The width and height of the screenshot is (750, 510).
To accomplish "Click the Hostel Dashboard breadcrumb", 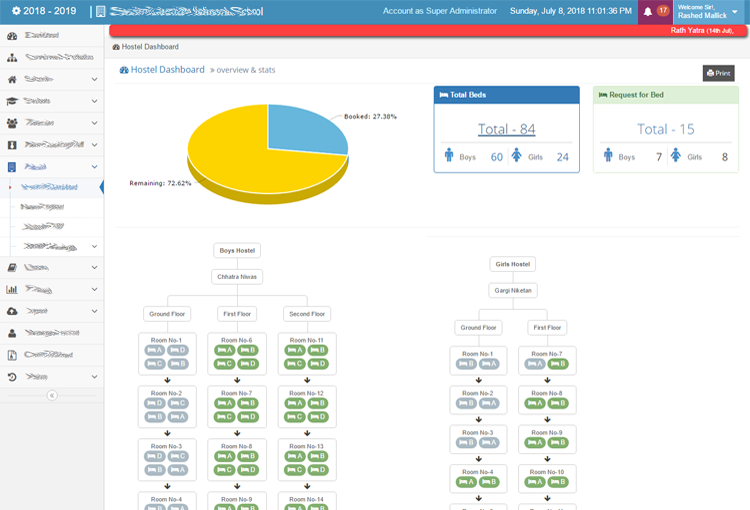I will 150,47.
